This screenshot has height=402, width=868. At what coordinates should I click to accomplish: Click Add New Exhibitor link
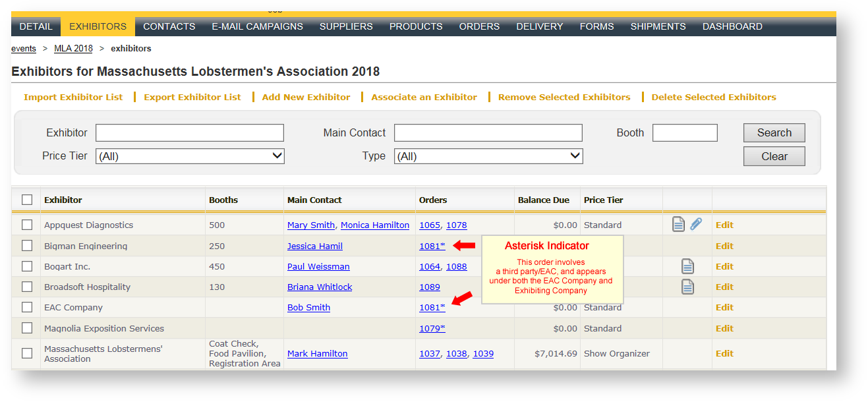coord(306,97)
